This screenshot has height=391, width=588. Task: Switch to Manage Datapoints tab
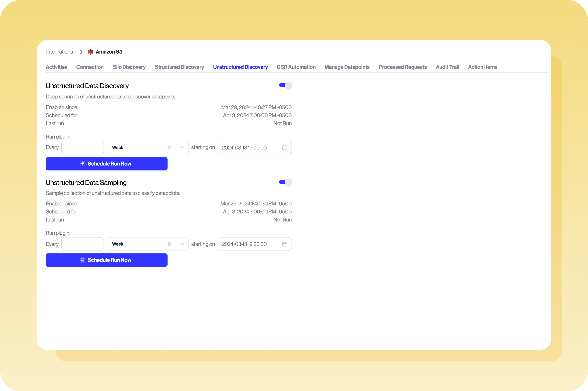coord(347,67)
